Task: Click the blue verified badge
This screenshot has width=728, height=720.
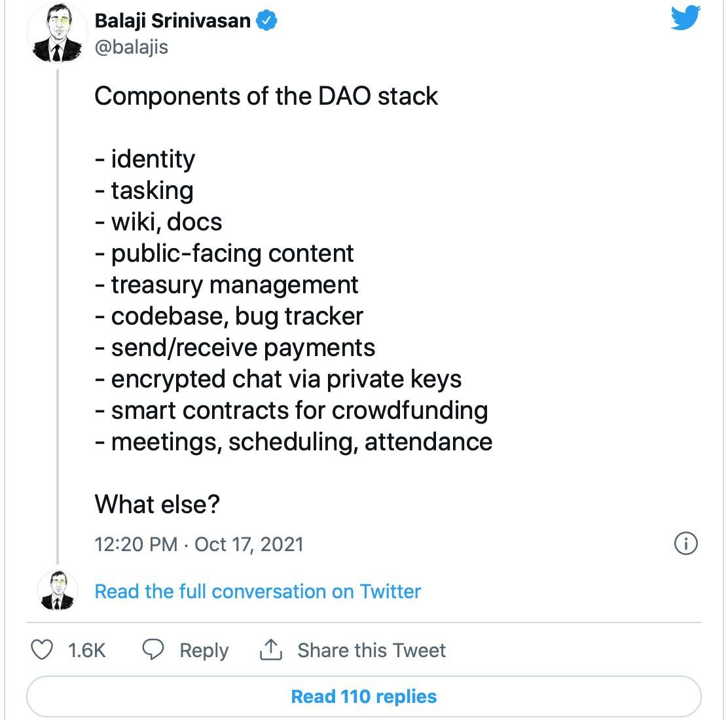Action: pyautogui.click(x=266, y=21)
